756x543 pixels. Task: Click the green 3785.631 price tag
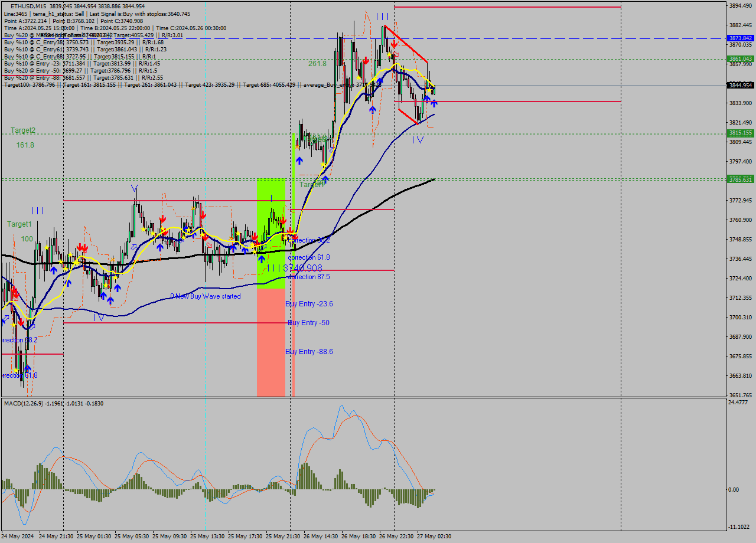pos(740,179)
